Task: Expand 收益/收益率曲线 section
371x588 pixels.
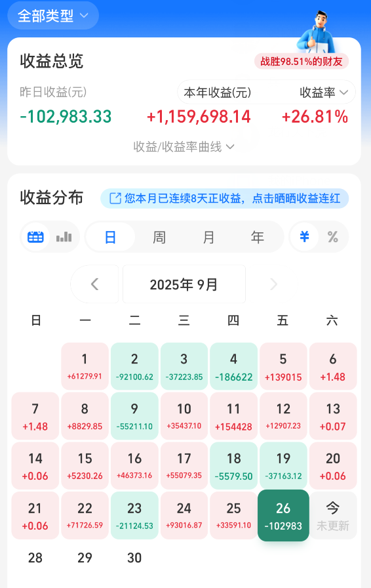Action: (x=184, y=146)
